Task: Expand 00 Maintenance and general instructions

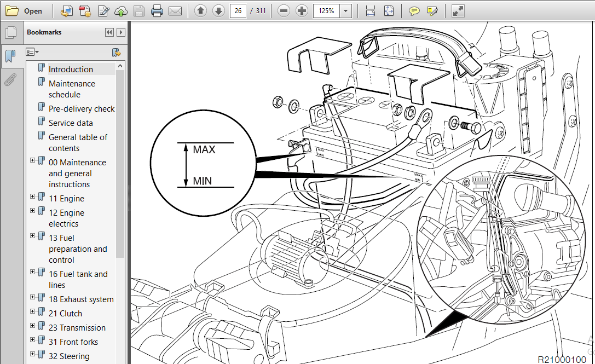Action: [33, 160]
